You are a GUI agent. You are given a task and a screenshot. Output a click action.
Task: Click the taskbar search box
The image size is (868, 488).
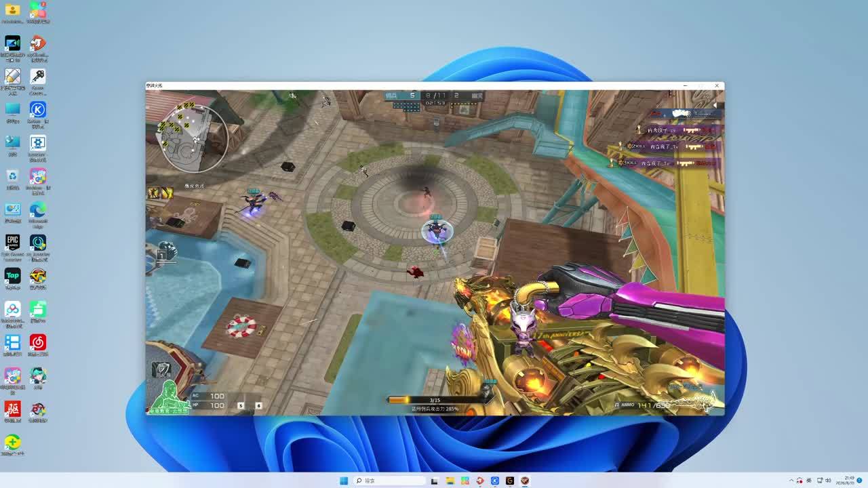[x=390, y=481]
